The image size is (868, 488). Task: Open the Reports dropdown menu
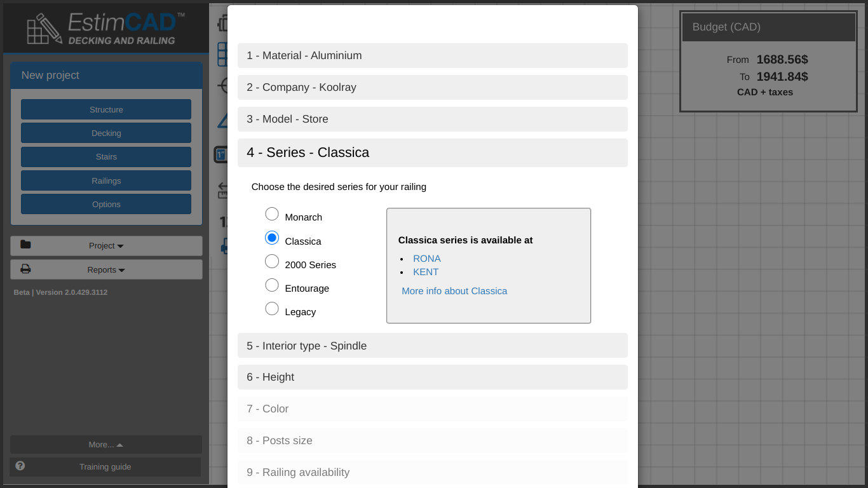click(x=106, y=269)
